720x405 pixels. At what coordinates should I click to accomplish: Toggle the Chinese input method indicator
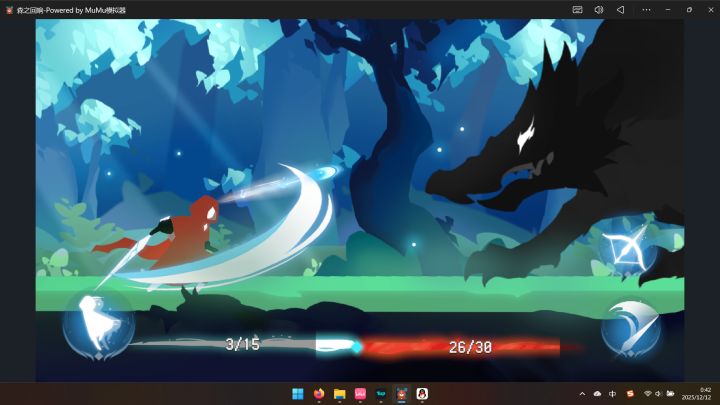click(613, 394)
